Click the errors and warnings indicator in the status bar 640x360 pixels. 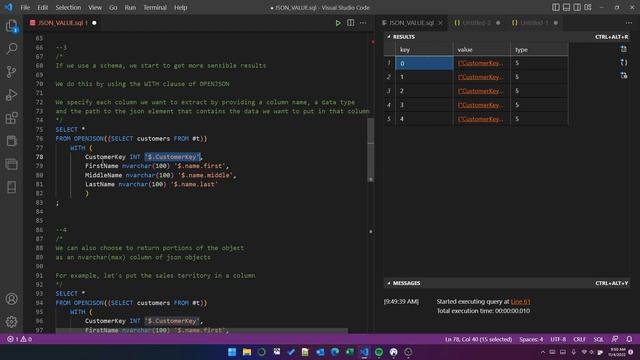click(x=19, y=339)
